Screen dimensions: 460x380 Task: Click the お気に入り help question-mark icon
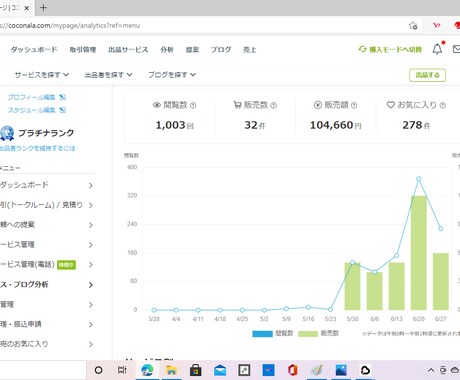click(443, 105)
